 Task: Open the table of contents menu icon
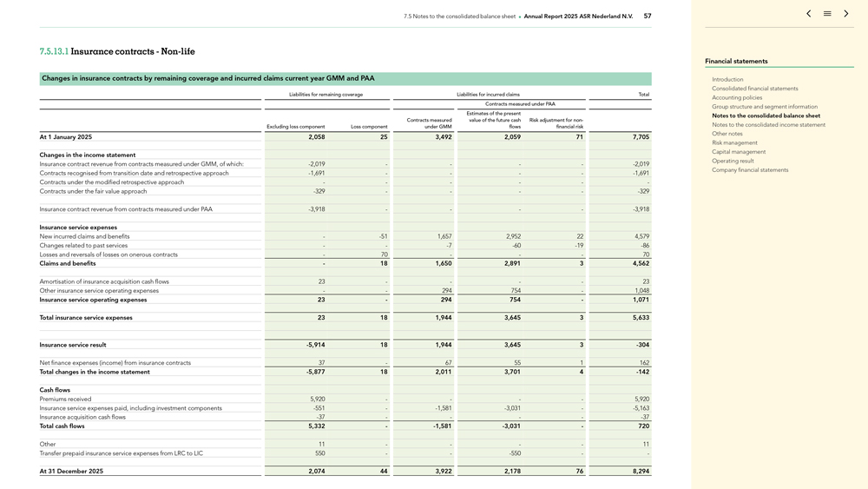pyautogui.click(x=827, y=14)
